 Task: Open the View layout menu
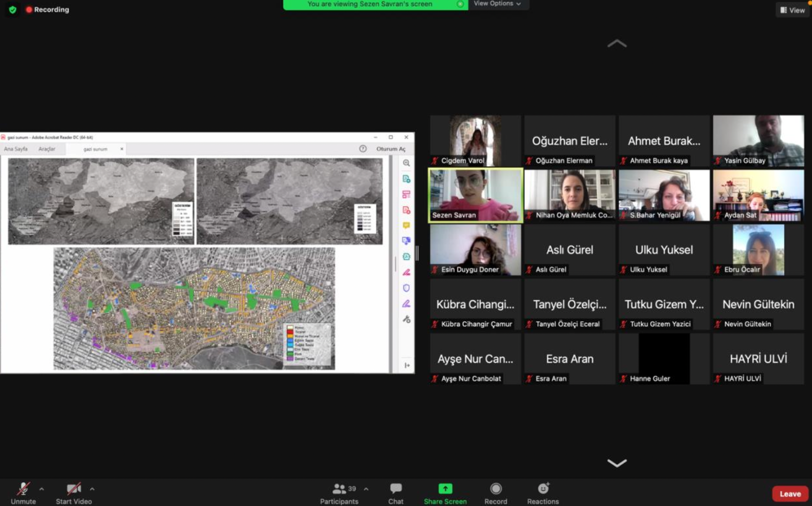[x=792, y=10]
